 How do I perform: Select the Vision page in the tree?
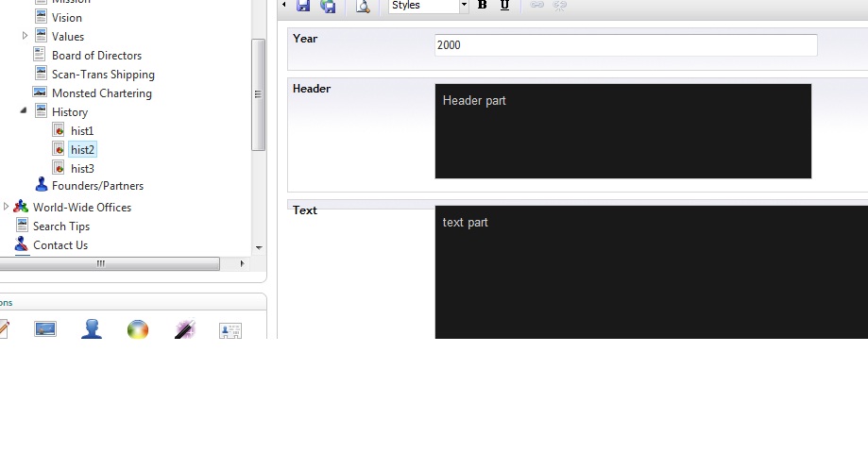pos(66,18)
